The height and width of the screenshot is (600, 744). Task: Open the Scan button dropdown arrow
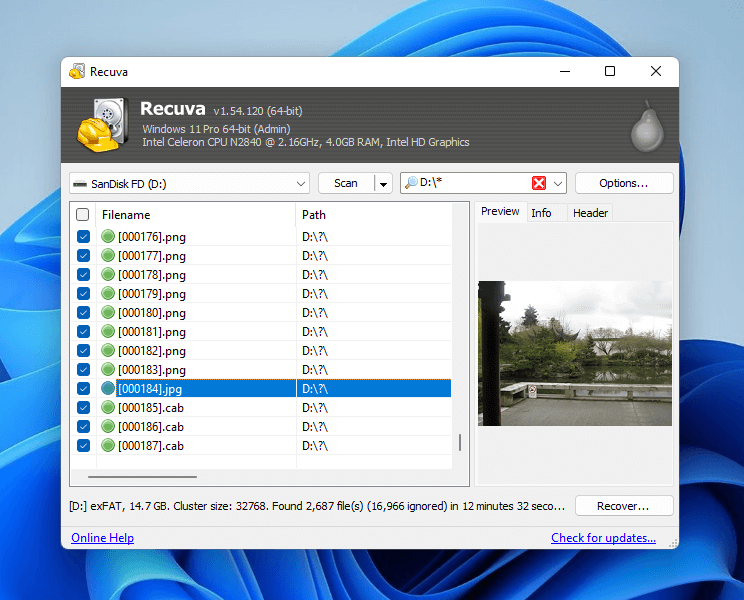coord(383,184)
